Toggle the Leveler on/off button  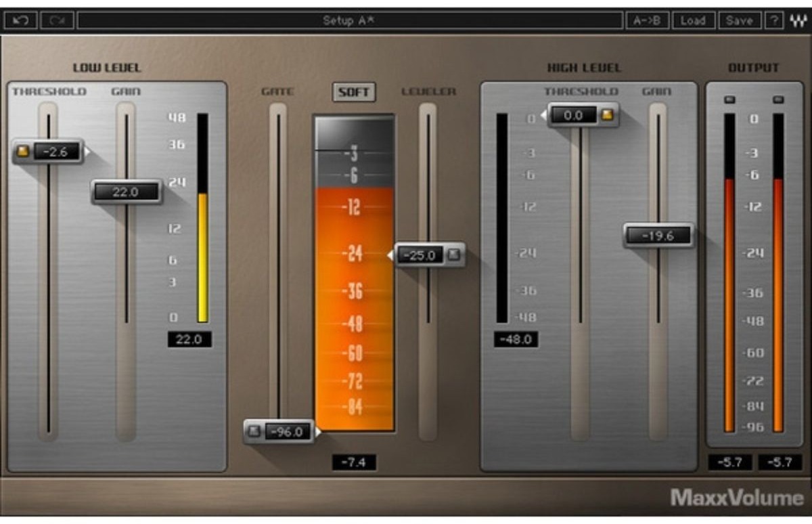click(454, 255)
